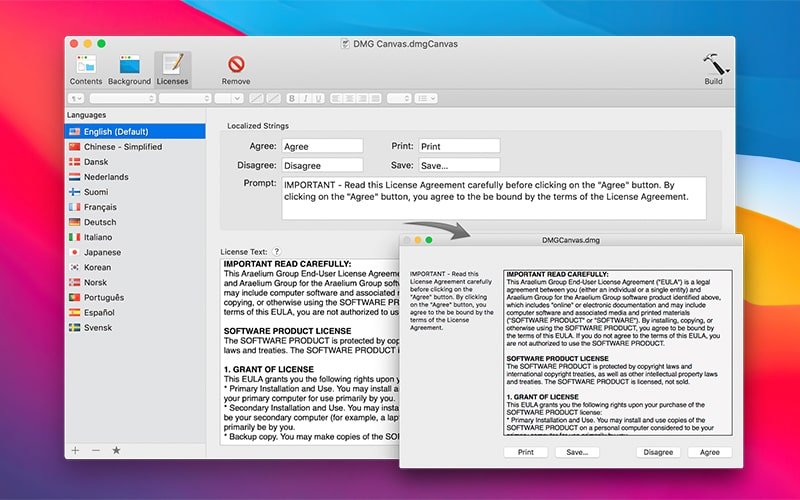Viewport: 800px width, 500px height.
Task: Select Japanese in the languages list
Action: click(102, 252)
